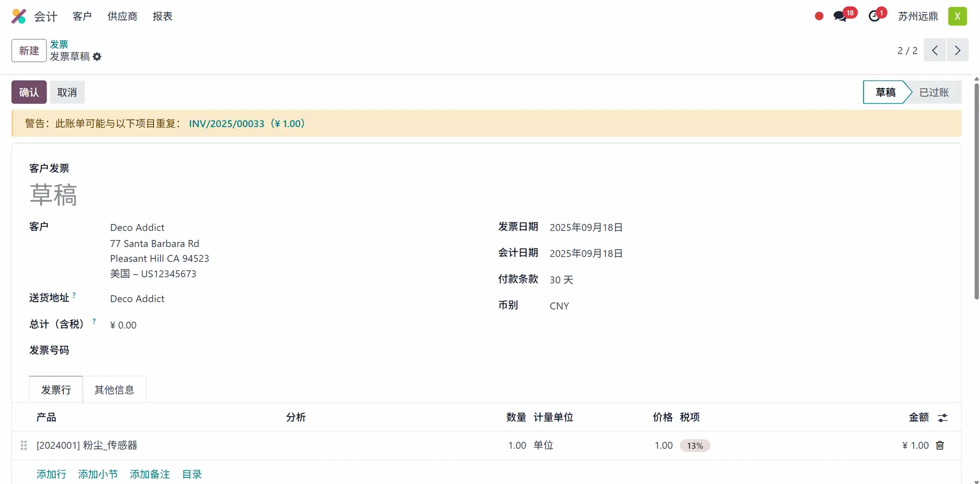The width and height of the screenshot is (980, 484).
Task: Open the 客户 menu
Action: click(82, 16)
